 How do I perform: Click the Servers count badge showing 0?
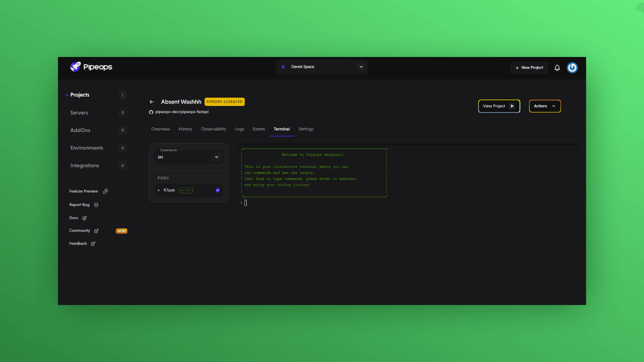point(122,113)
